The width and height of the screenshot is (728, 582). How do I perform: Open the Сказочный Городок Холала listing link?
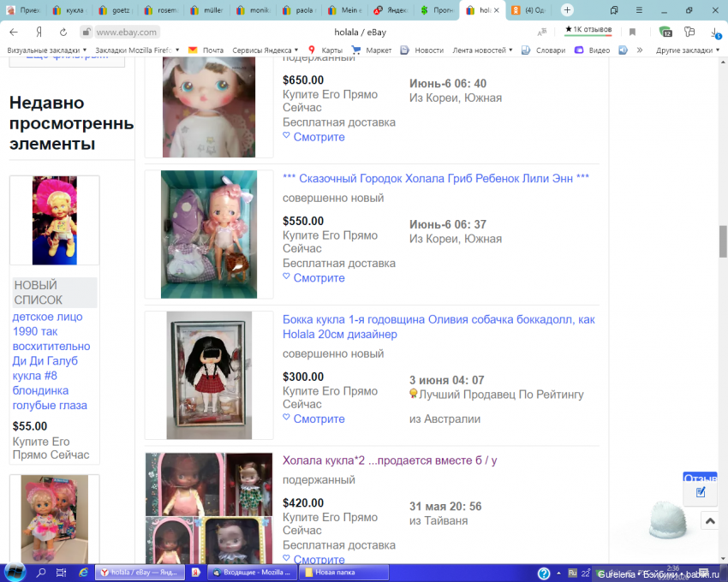click(435, 178)
